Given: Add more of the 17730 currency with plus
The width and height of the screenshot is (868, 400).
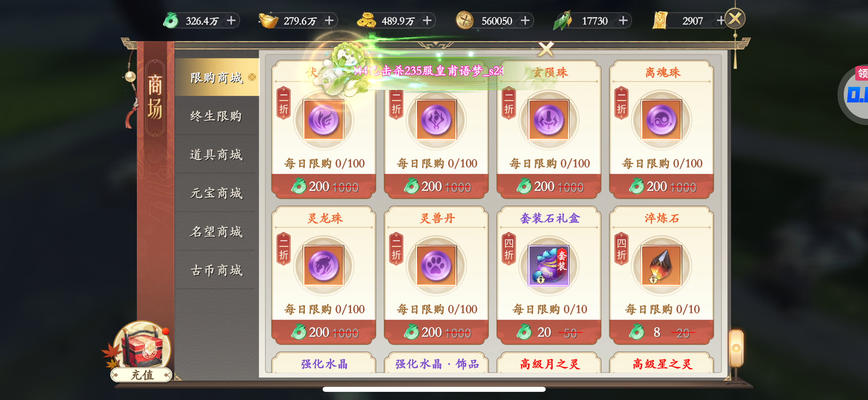Looking at the screenshot, I should pyautogui.click(x=623, y=21).
